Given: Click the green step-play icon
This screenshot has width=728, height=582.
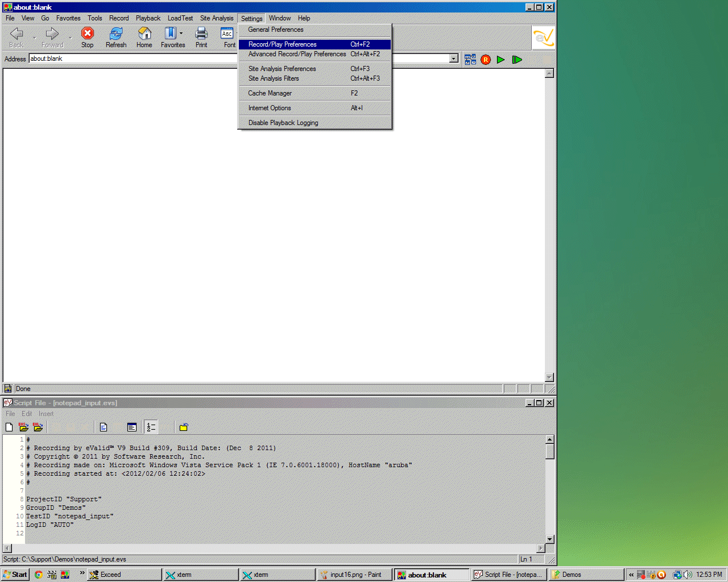Looking at the screenshot, I should coord(517,60).
